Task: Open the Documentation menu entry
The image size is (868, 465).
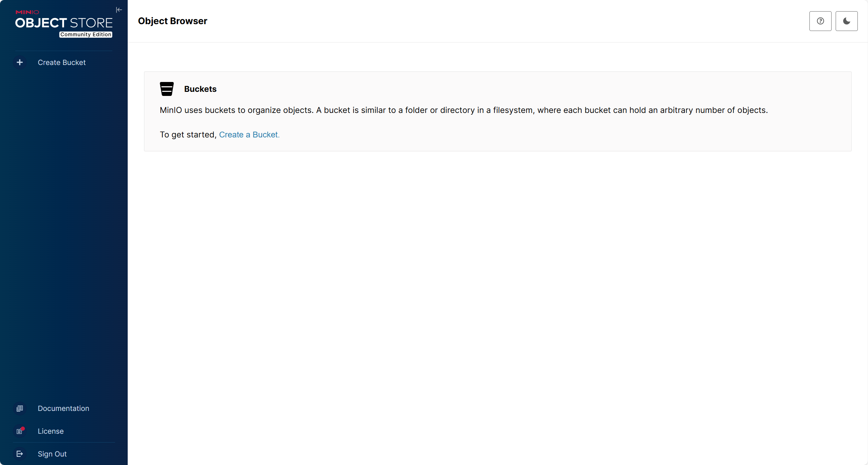Action: pos(63,409)
